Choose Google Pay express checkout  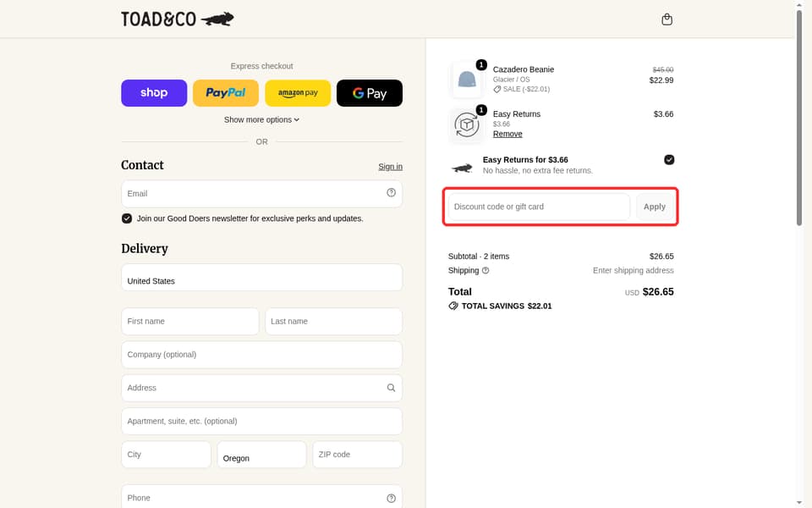[370, 93]
